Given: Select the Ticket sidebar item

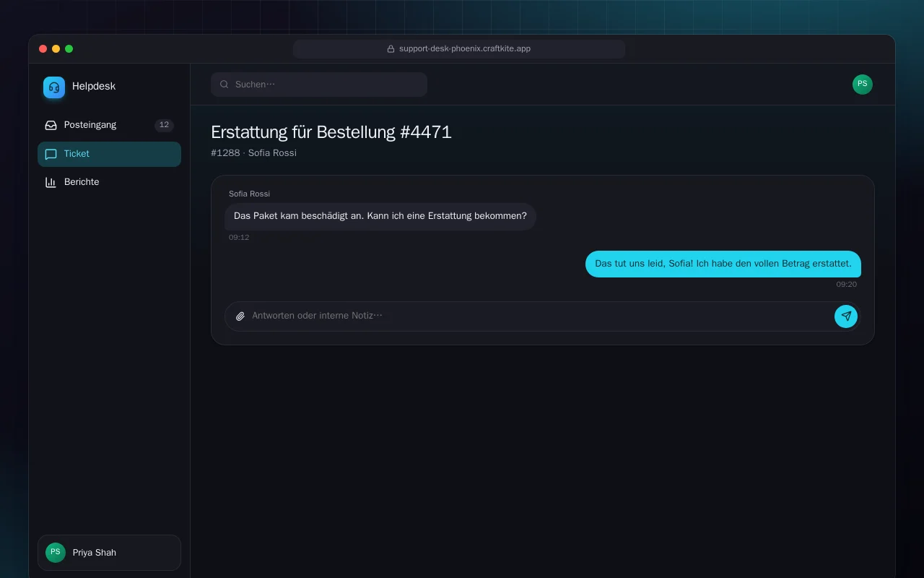Looking at the screenshot, I should [109, 154].
